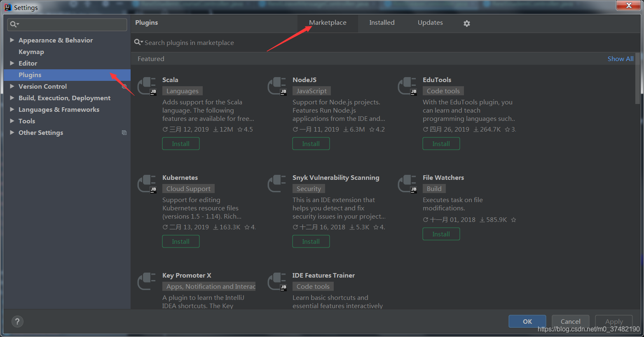This screenshot has height=337, width=644.
Task: Click the Scala plugin icon
Action: 147,86
